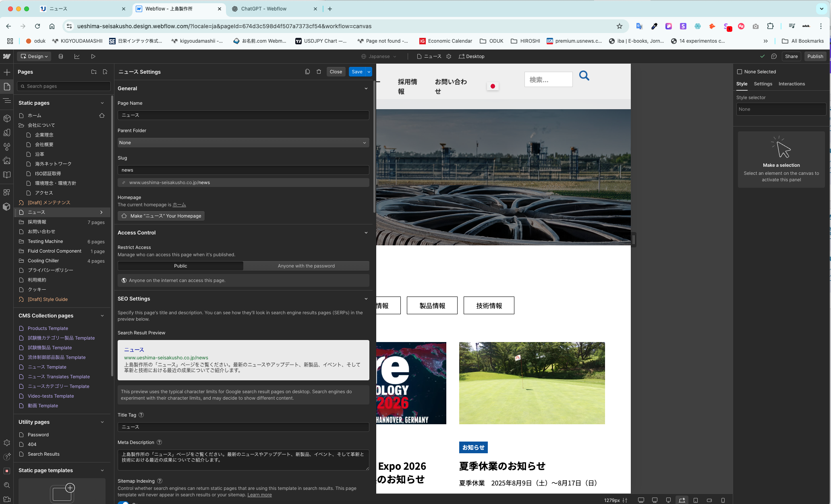
Task: Click the Webflow logo menu
Action: click(x=7, y=56)
